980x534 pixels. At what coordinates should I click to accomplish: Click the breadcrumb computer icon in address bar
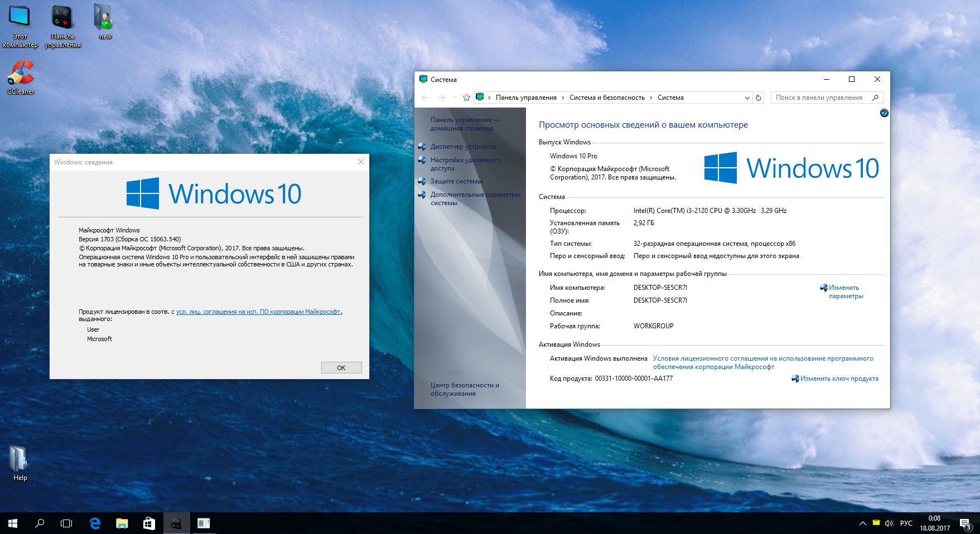[480, 98]
